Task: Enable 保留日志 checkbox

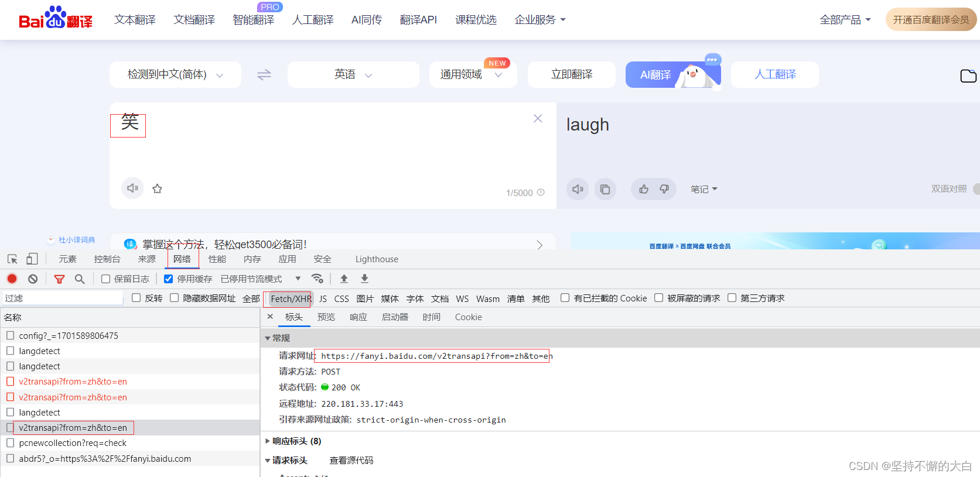Action: (106, 279)
